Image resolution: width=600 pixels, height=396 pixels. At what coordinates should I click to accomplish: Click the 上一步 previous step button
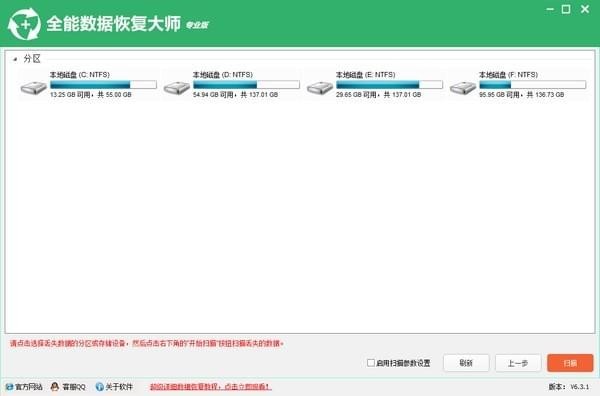pos(518,363)
